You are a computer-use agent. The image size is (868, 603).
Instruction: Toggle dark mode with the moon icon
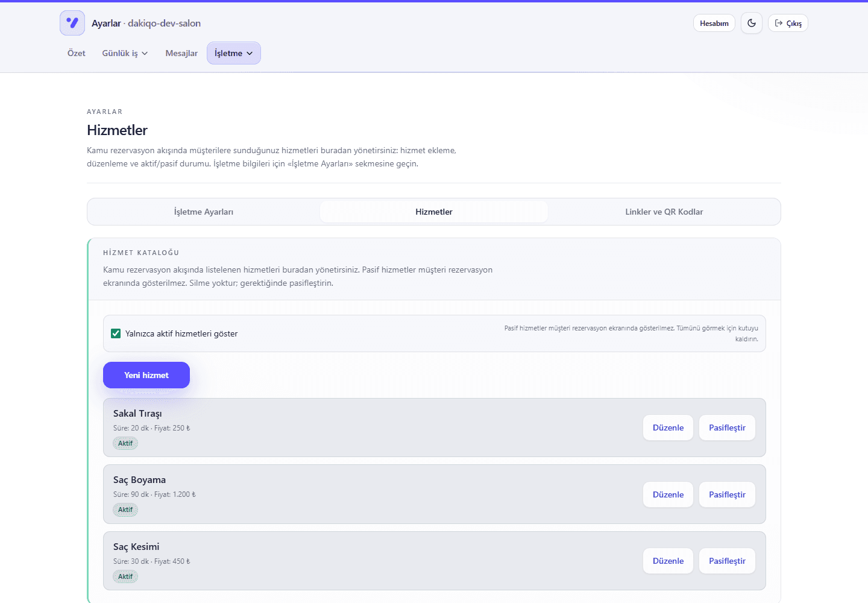tap(752, 23)
